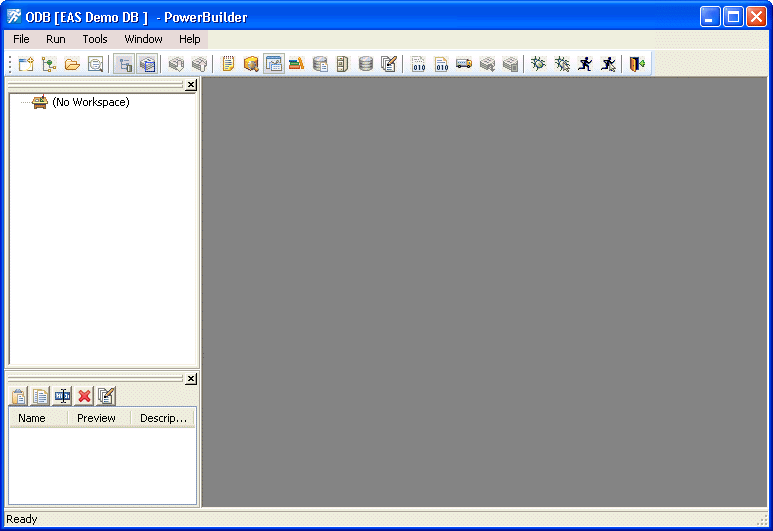Open the Window menu
The width and height of the screenshot is (773, 531).
[x=143, y=39]
